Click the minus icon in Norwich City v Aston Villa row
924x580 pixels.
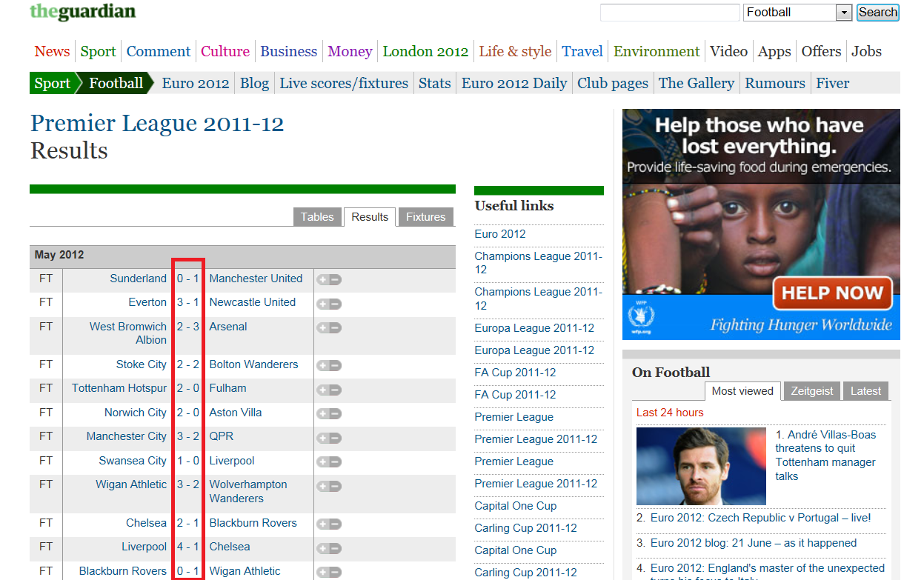(336, 414)
